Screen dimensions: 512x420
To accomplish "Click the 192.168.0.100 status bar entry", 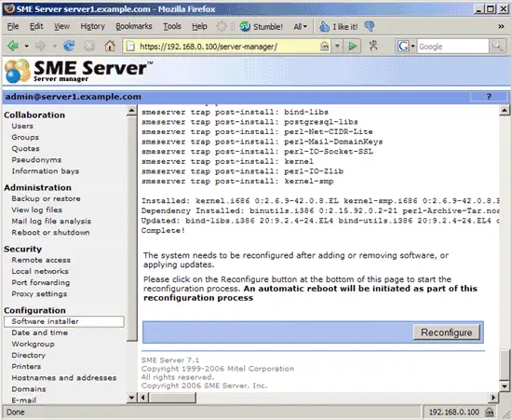I will tap(454, 413).
